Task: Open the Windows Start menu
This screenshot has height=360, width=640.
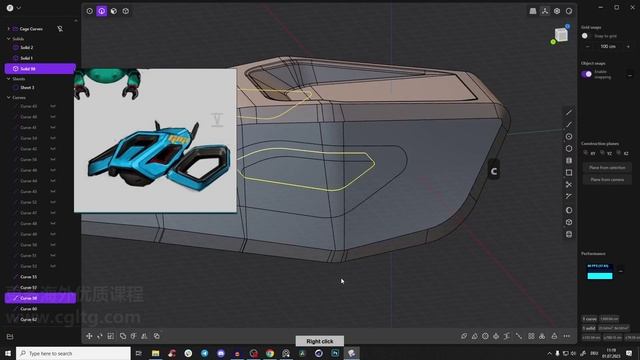Action: [8, 353]
